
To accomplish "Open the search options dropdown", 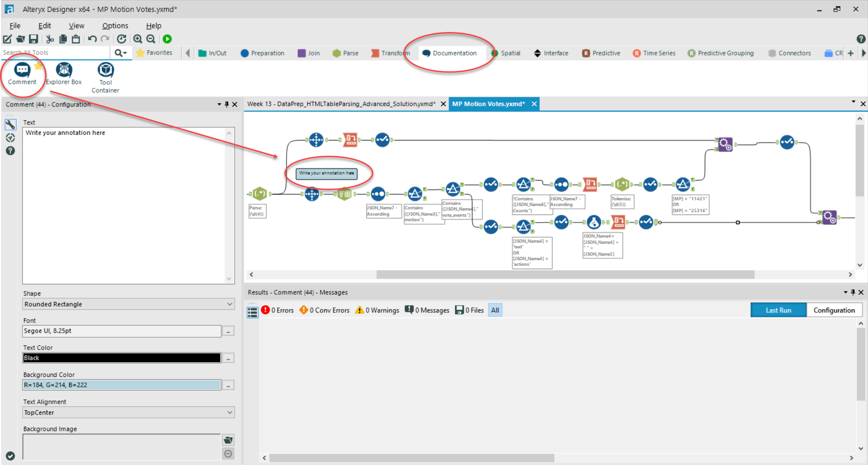I will [x=121, y=53].
